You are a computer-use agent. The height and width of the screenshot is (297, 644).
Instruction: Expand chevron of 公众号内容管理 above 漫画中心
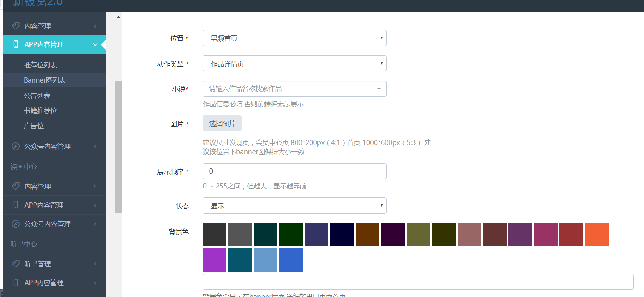click(95, 146)
